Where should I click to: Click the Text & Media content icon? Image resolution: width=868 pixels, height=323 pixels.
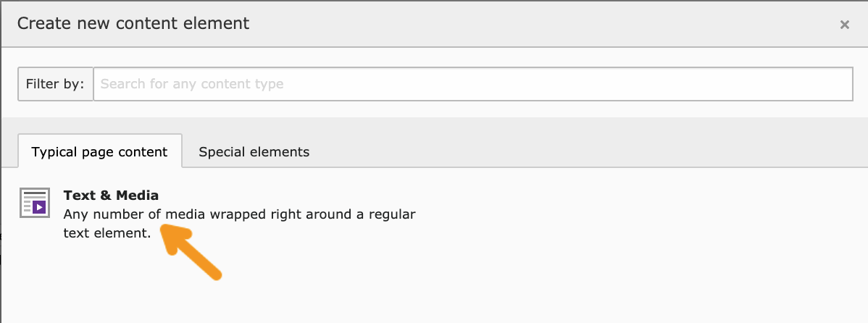[x=34, y=203]
